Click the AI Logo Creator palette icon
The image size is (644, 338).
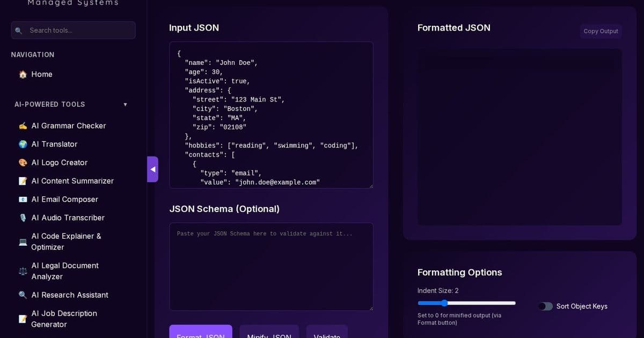point(23,162)
